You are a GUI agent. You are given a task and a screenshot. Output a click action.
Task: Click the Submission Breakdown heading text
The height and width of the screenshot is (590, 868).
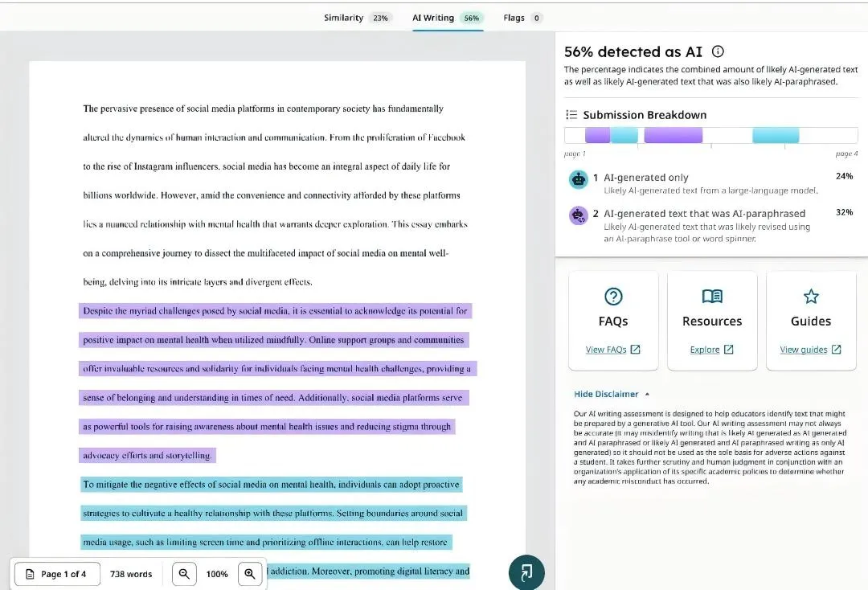[x=645, y=115]
